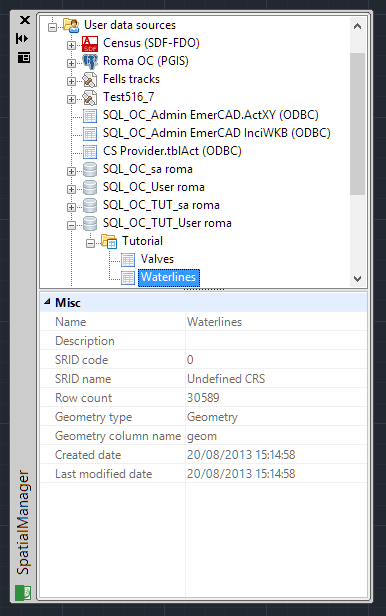
Task: Click database icon of SQL_OC_TUT_User roma
Action: pyautogui.click(x=90, y=224)
